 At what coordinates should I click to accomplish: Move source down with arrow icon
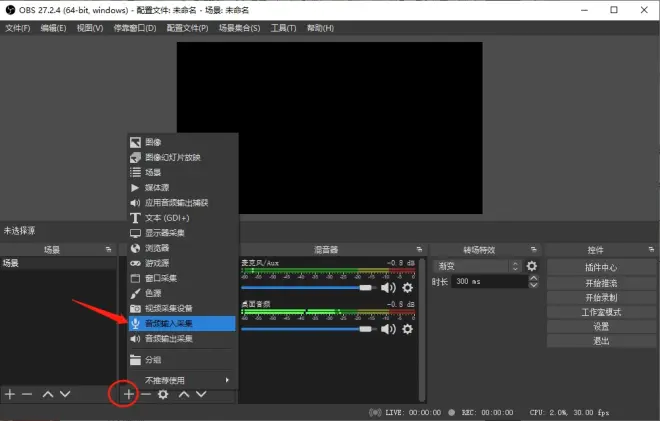(x=201, y=394)
